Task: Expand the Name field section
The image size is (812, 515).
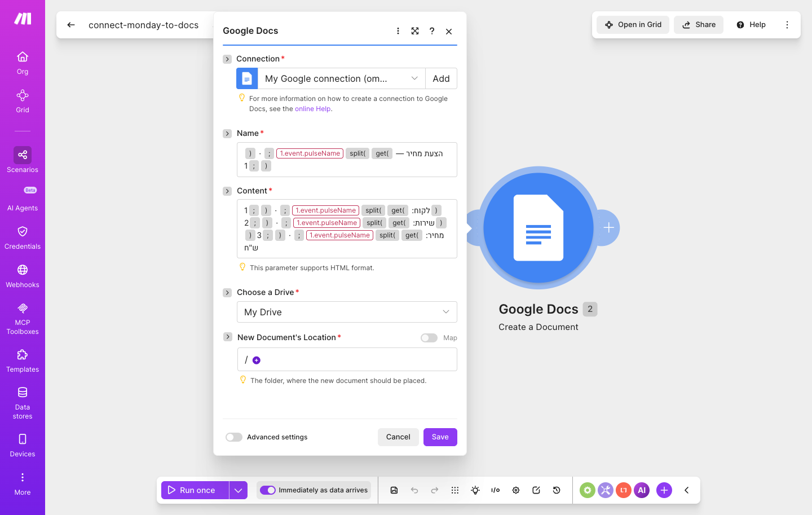Action: (x=227, y=134)
